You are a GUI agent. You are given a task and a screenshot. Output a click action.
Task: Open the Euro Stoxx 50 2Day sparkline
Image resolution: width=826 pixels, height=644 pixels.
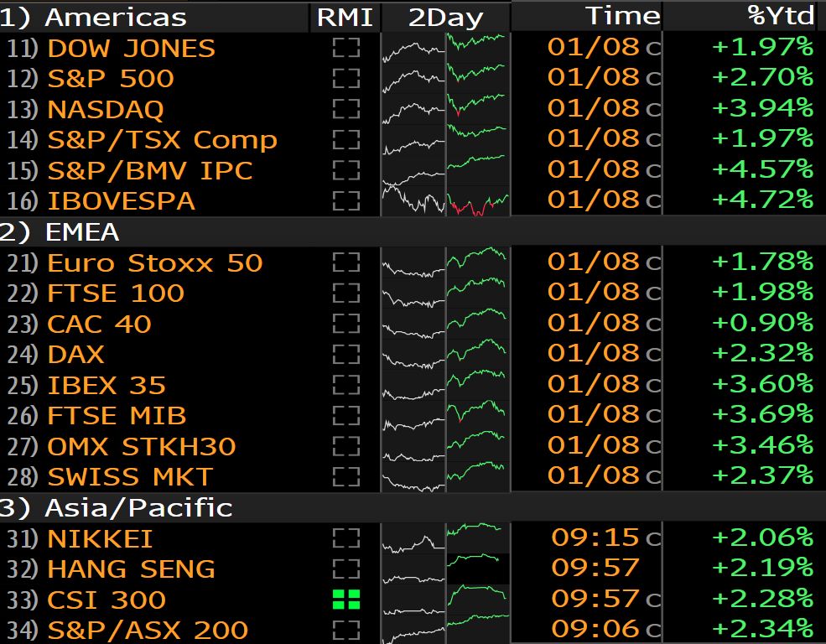pos(445,262)
